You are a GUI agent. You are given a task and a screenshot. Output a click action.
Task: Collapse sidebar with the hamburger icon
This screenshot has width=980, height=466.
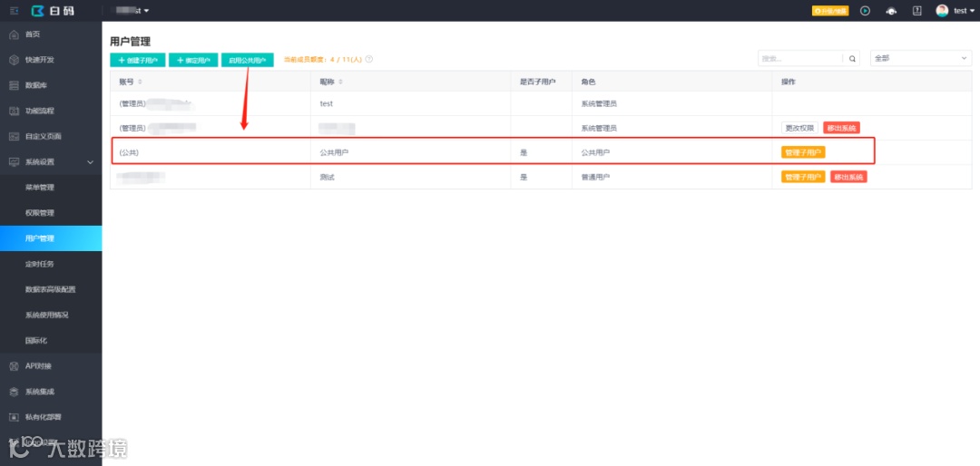tap(15, 11)
